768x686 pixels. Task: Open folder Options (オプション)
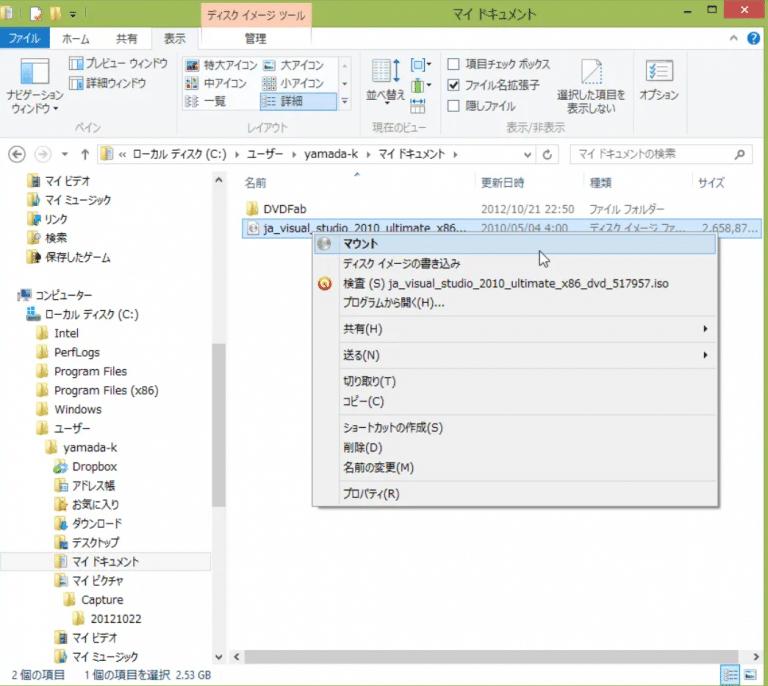[659, 81]
